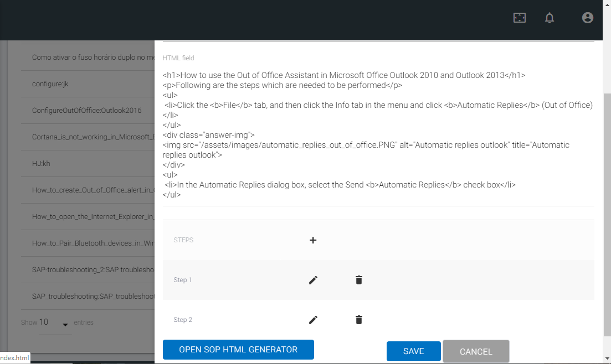This screenshot has height=364, width=611.
Task: Click Open SOP HTML Generator button
Action: [238, 350]
